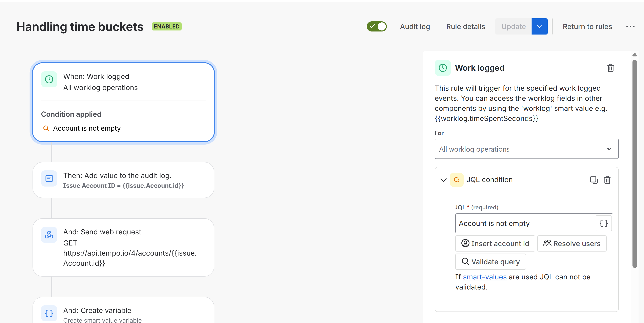Image resolution: width=644 pixels, height=323 pixels.
Task: Toggle the rule enabled switch off
Action: coord(377,26)
